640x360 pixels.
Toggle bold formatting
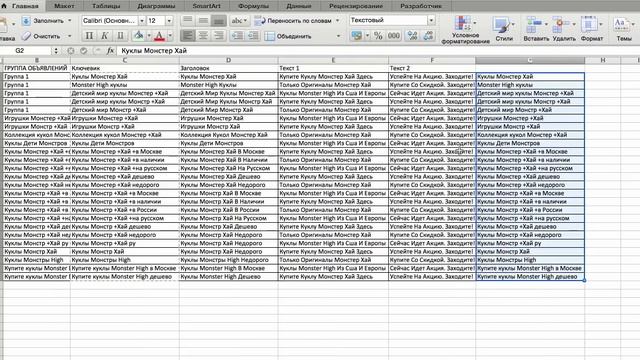click(x=89, y=36)
